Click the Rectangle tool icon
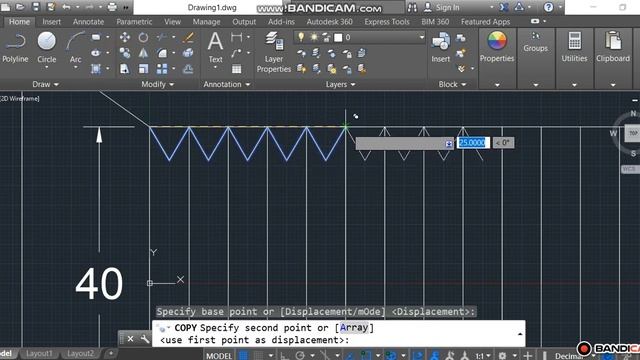This screenshot has height=360, width=640. click(x=96, y=37)
